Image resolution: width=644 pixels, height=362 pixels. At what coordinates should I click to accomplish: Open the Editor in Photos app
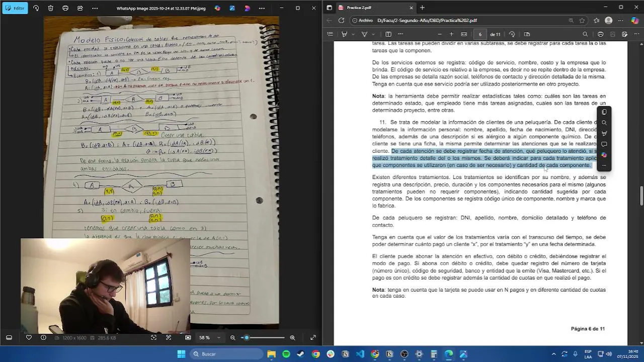15,8
